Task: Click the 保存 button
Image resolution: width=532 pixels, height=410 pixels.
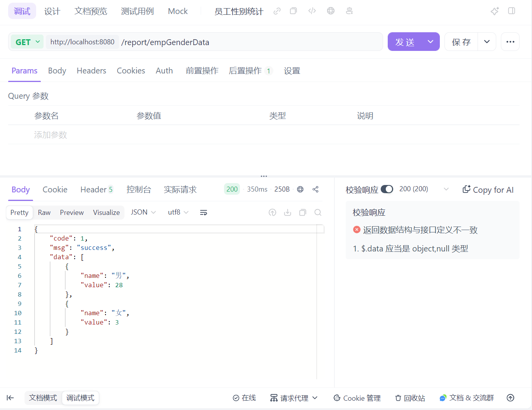Action: click(x=461, y=42)
